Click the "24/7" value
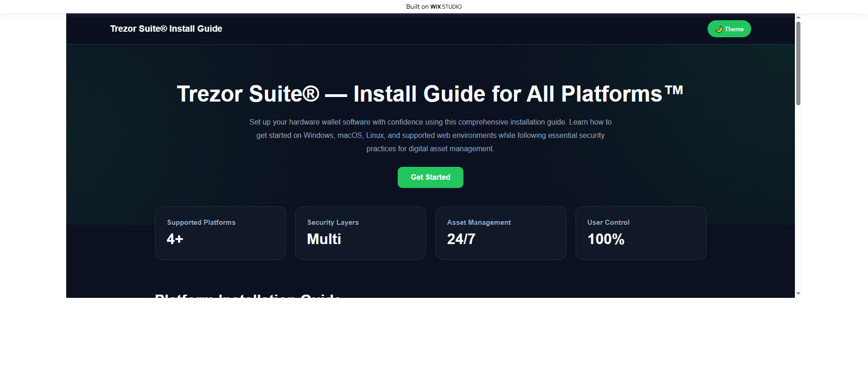Viewport: 868px width, 376px height. pos(461,239)
